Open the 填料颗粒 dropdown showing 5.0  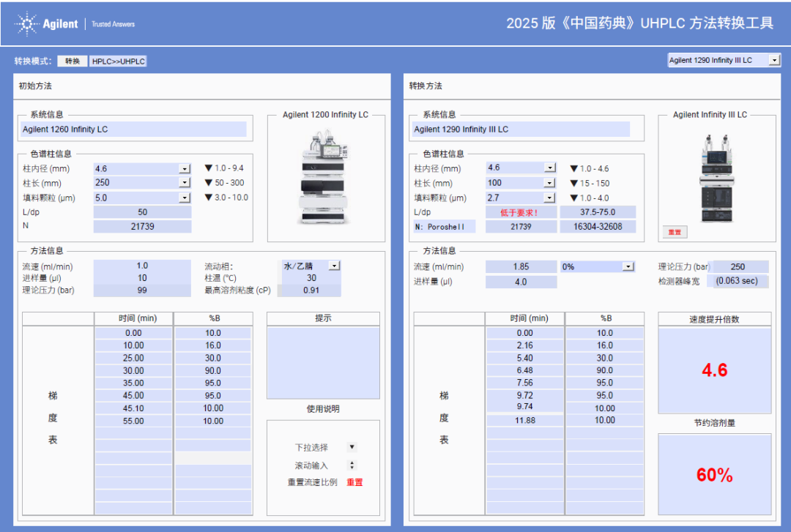[142, 197]
